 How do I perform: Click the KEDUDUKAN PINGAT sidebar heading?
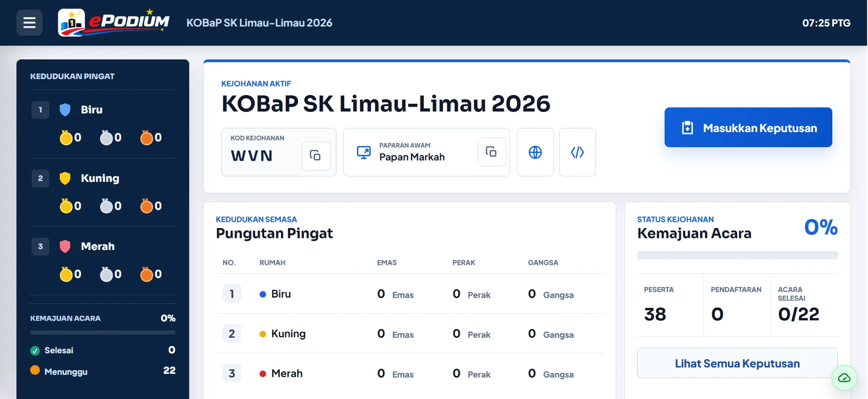[72, 76]
